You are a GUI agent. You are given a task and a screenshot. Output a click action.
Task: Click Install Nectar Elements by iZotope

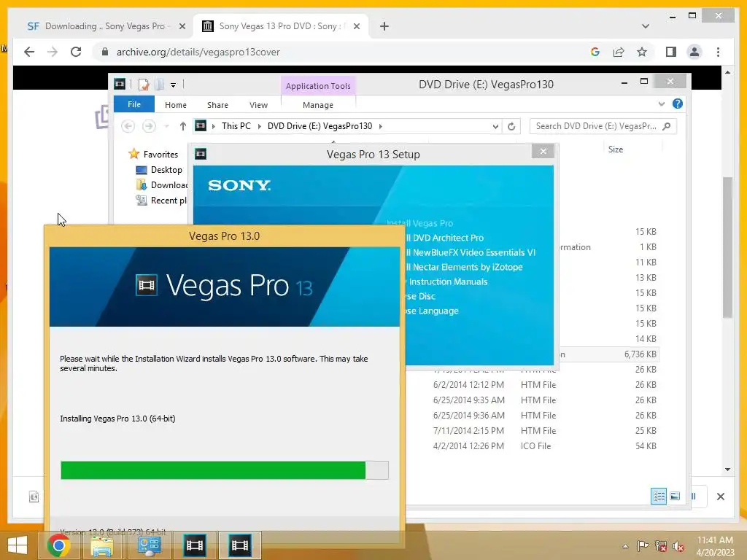click(464, 267)
